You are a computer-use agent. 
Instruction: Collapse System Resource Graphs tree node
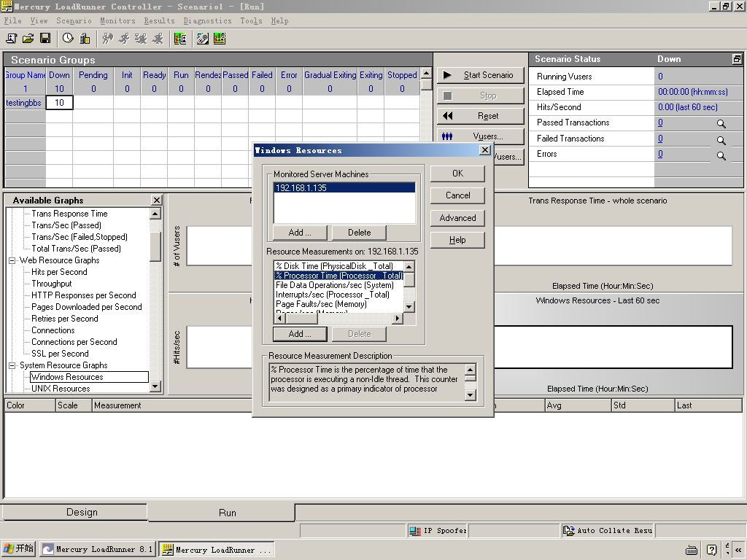(12, 365)
